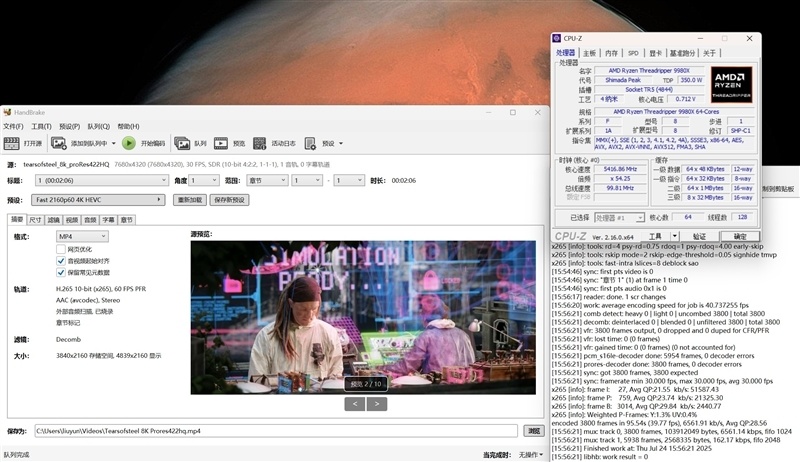Screen dimensions: 800x462
Task: Uncheck 音视频起始对齐 (Align A/V Start) checkbox
Action: click(x=61, y=261)
